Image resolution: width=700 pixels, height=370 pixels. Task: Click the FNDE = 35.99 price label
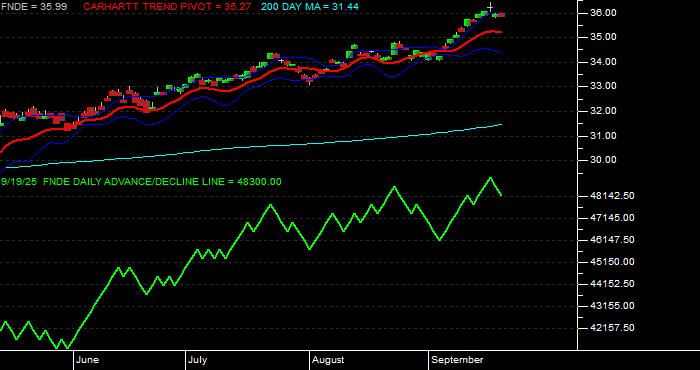point(34,7)
